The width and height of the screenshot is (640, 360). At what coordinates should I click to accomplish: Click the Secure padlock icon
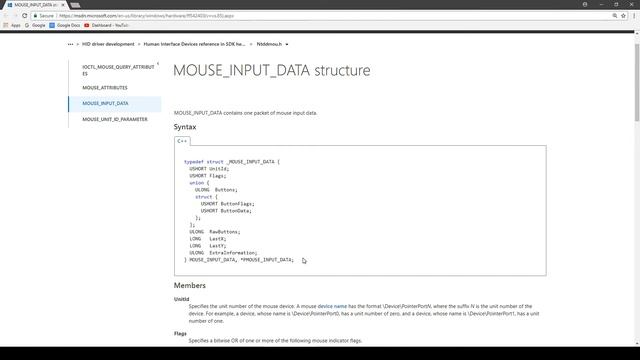36,16
